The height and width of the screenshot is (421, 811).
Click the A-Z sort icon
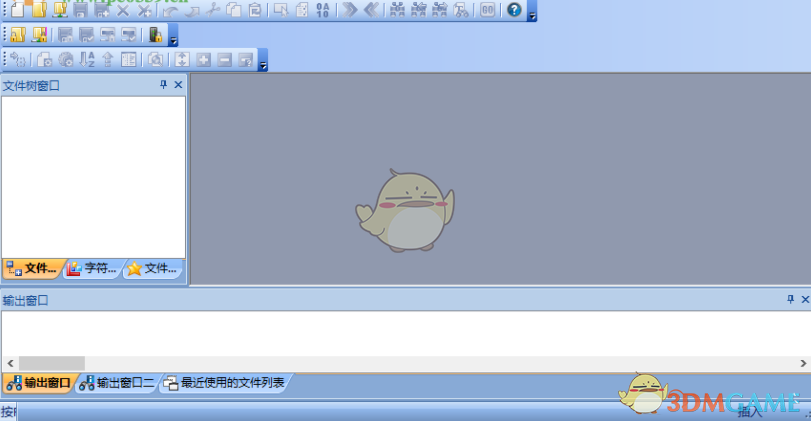click(x=87, y=60)
